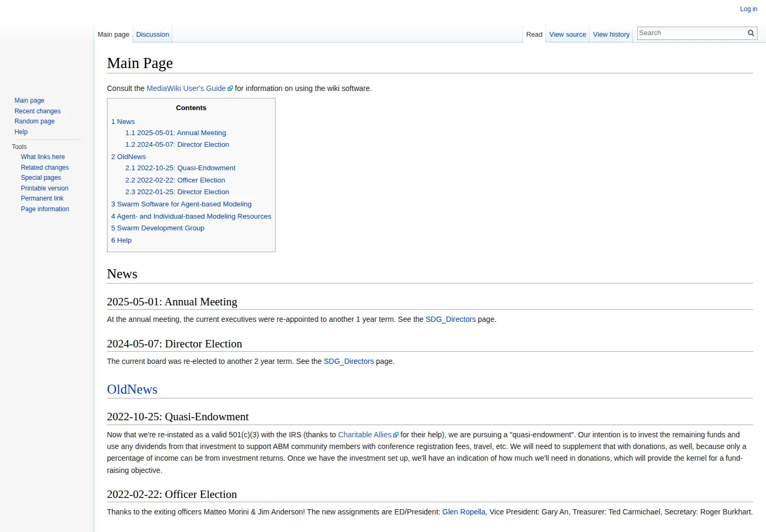Image resolution: width=766 pixels, height=532 pixels.
Task: Open Recent changes in sidebar
Action: (37, 111)
